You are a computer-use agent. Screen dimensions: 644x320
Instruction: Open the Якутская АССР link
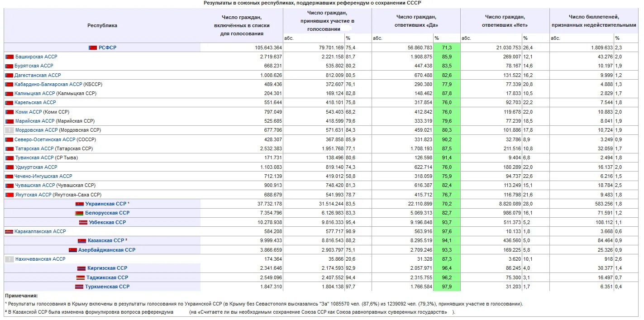(33, 195)
